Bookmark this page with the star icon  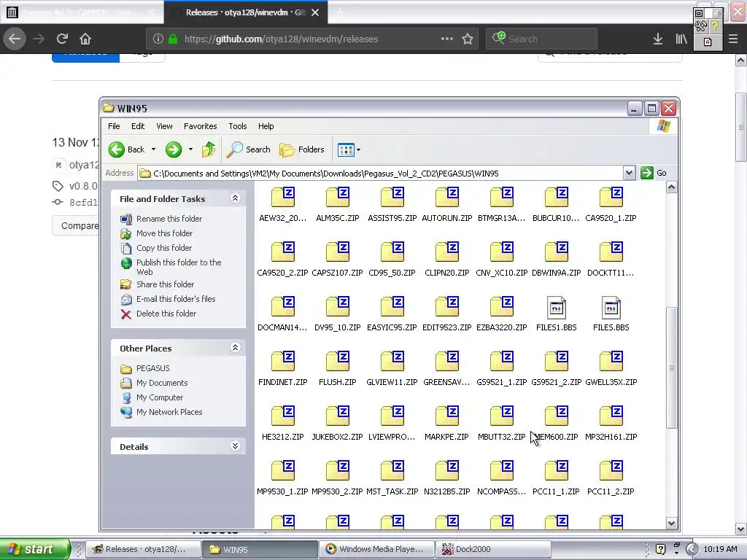coord(468,39)
